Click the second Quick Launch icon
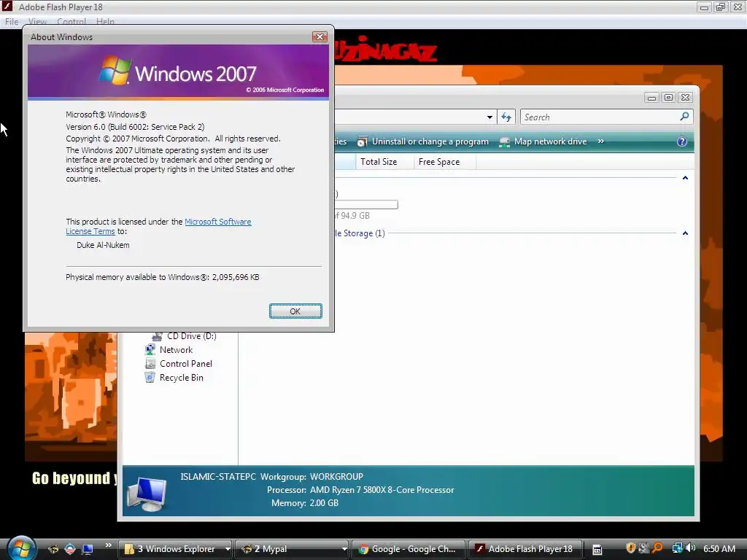747x560 pixels. point(70,549)
